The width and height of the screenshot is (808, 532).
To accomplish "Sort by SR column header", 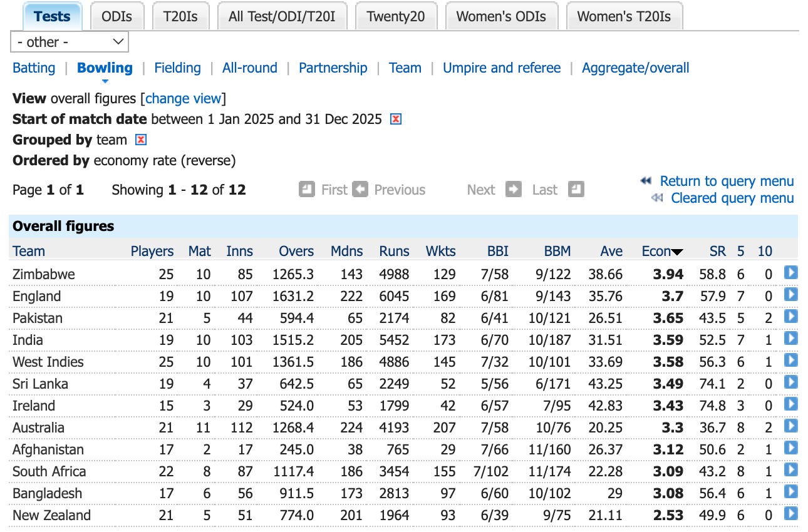I will click(718, 252).
